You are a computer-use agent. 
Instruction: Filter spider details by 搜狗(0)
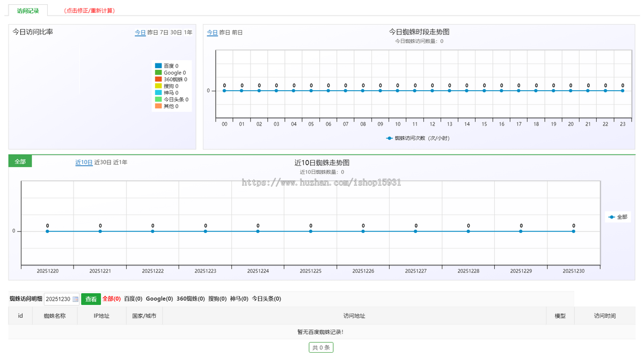217,299
